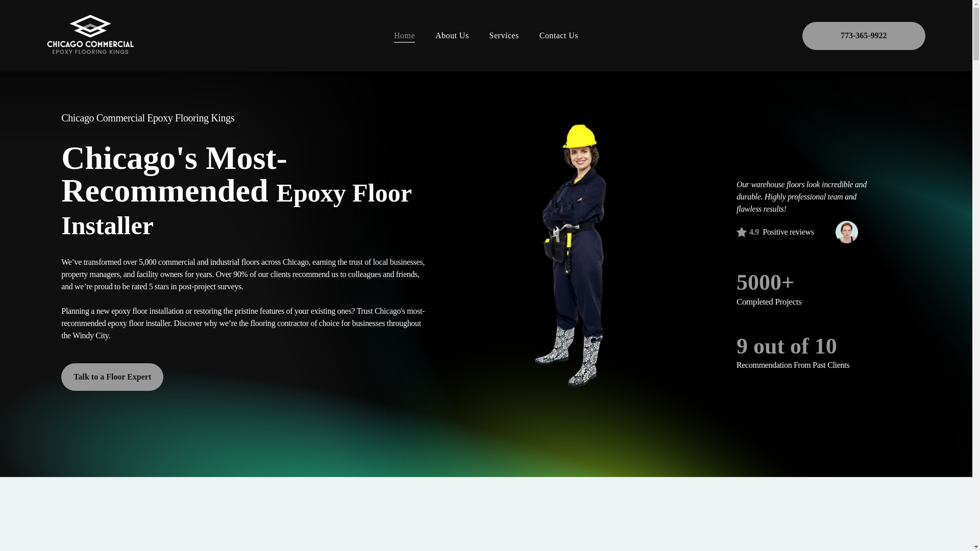The image size is (980, 551).
Task: Click the '5000+' completed projects number
Action: (x=765, y=283)
